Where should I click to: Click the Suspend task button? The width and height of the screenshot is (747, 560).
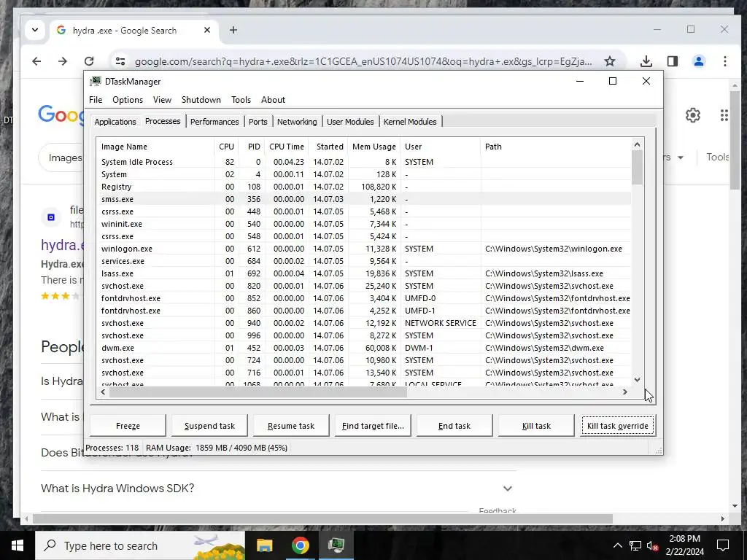pos(209,426)
